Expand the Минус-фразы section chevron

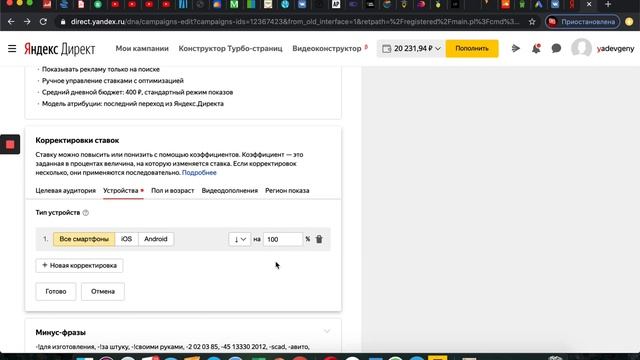(x=327, y=331)
